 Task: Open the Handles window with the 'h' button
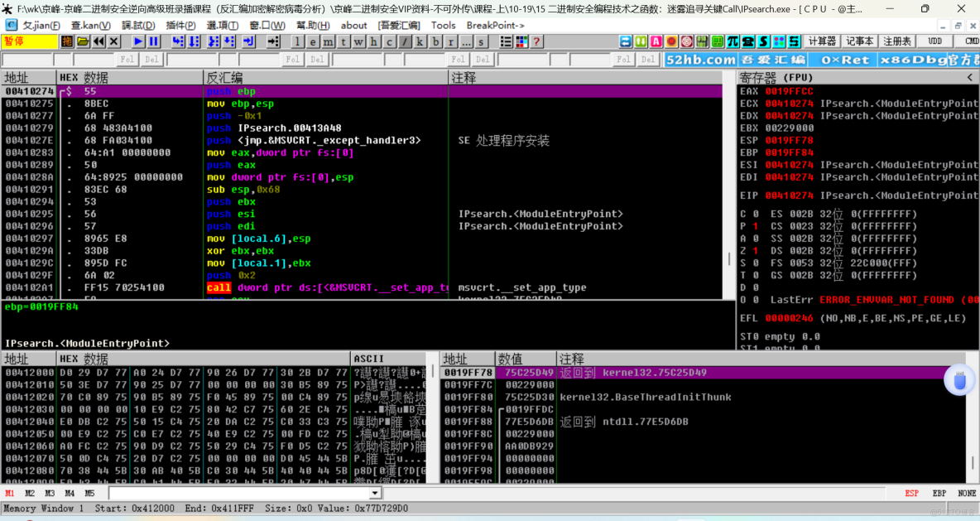coord(374,42)
